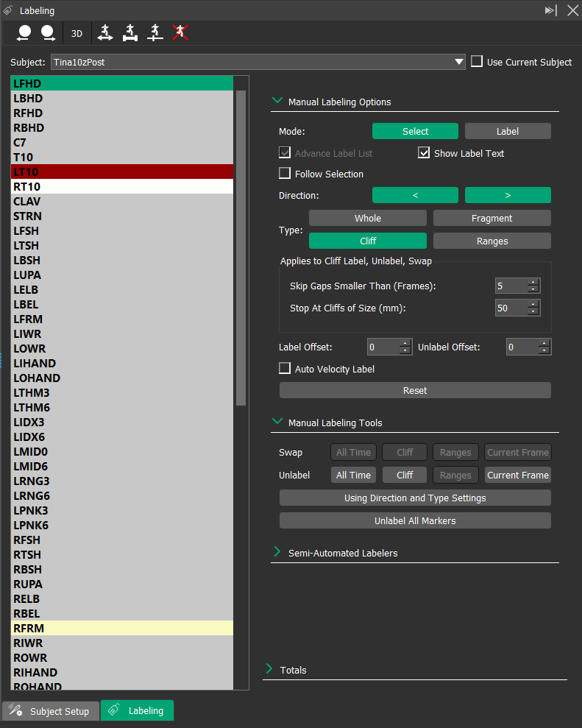
Task: Switch to the Subject Setup tab
Action: (x=50, y=711)
